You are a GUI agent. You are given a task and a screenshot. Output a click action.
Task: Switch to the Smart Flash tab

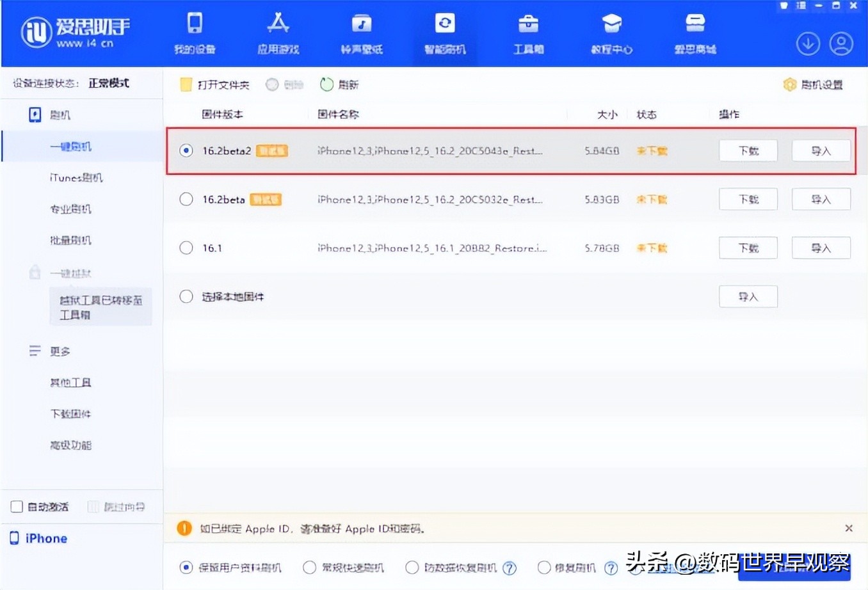coord(445,32)
